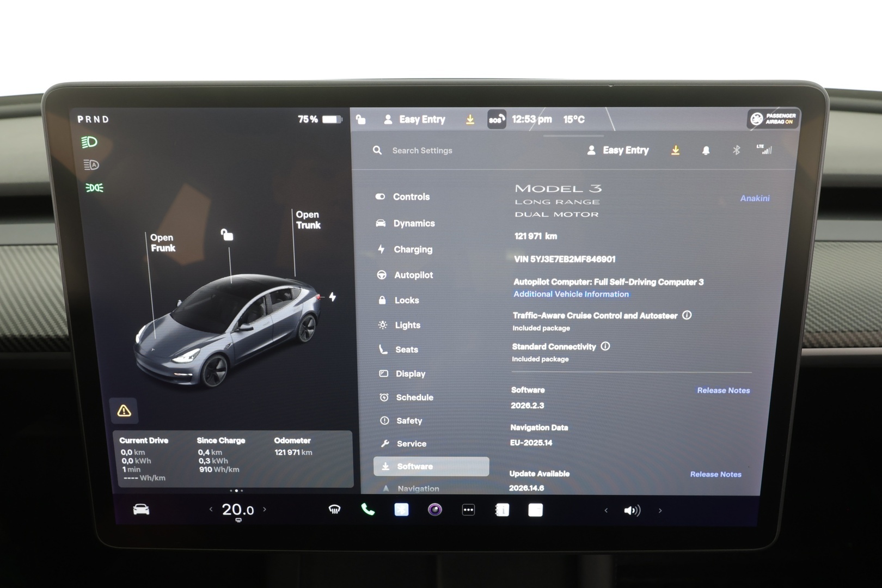882x588 pixels.
Task: Tap the lock icon in status bar
Action: [x=361, y=119]
